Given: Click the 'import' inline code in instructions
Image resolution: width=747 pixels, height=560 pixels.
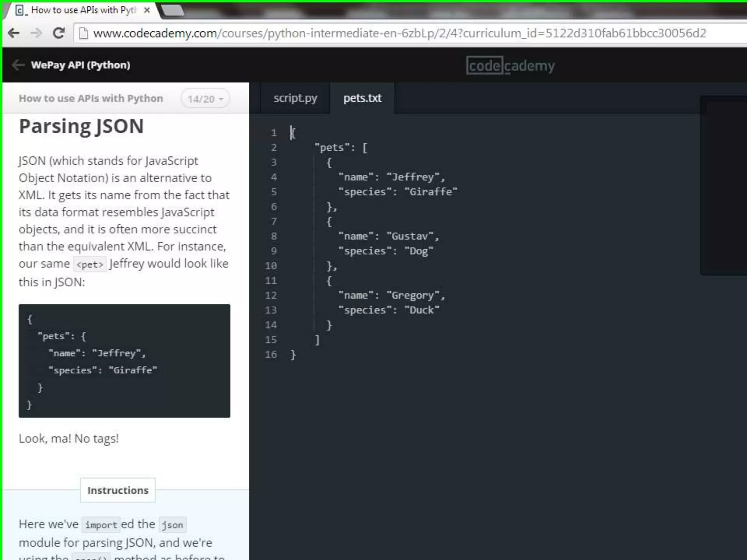Looking at the screenshot, I should click(x=101, y=525).
